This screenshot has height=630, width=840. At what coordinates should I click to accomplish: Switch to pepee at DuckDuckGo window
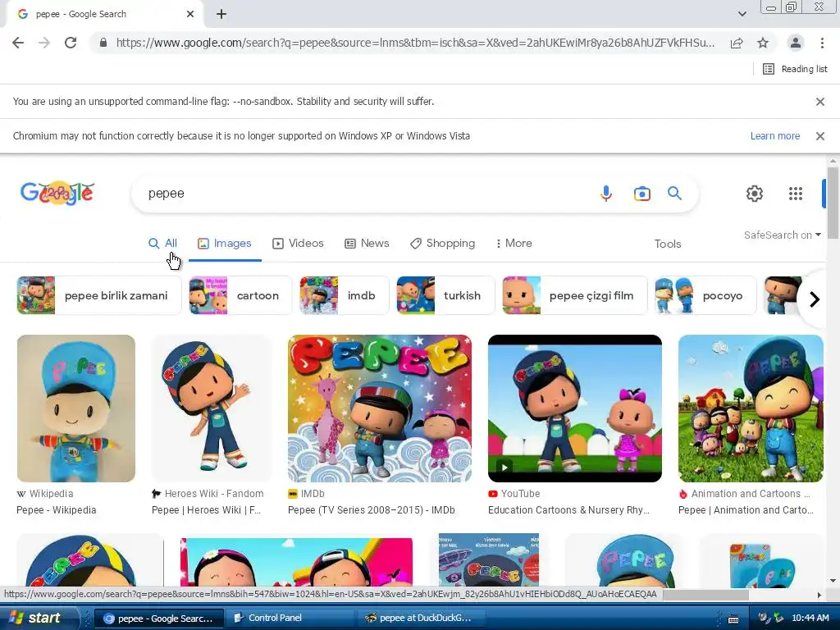[x=421, y=618]
